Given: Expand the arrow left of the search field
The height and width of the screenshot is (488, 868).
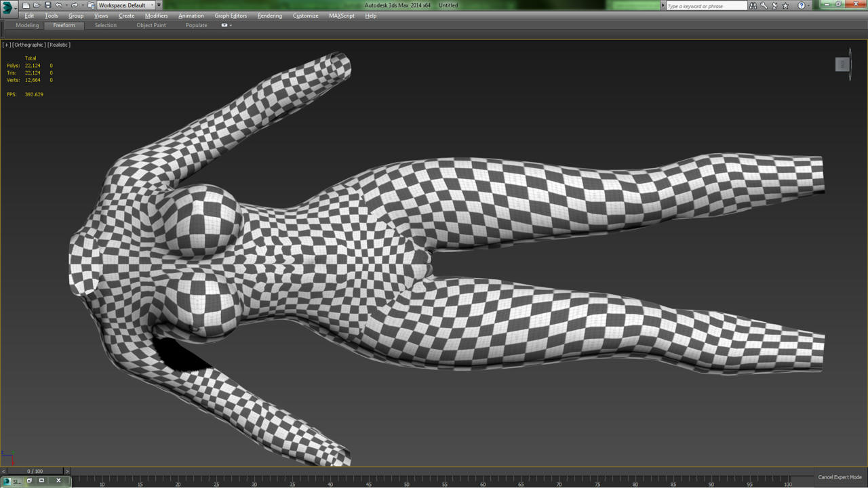Looking at the screenshot, I should (x=663, y=5).
